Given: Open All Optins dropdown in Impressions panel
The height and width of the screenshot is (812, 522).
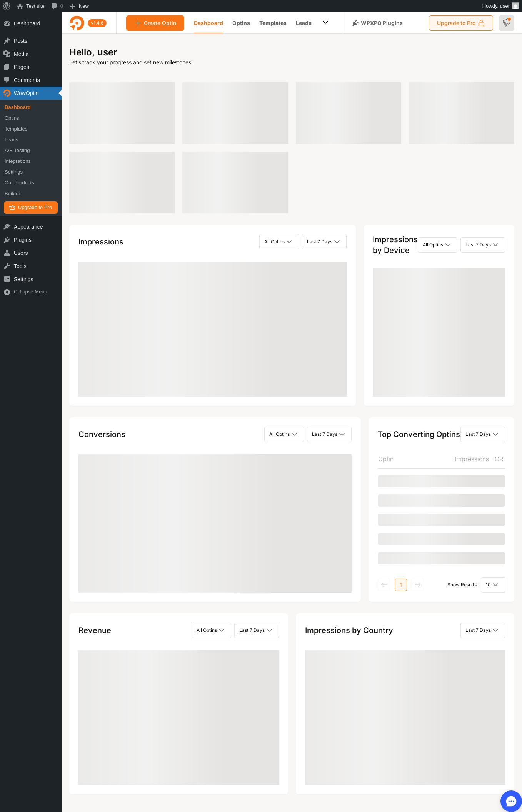Looking at the screenshot, I should (x=279, y=242).
